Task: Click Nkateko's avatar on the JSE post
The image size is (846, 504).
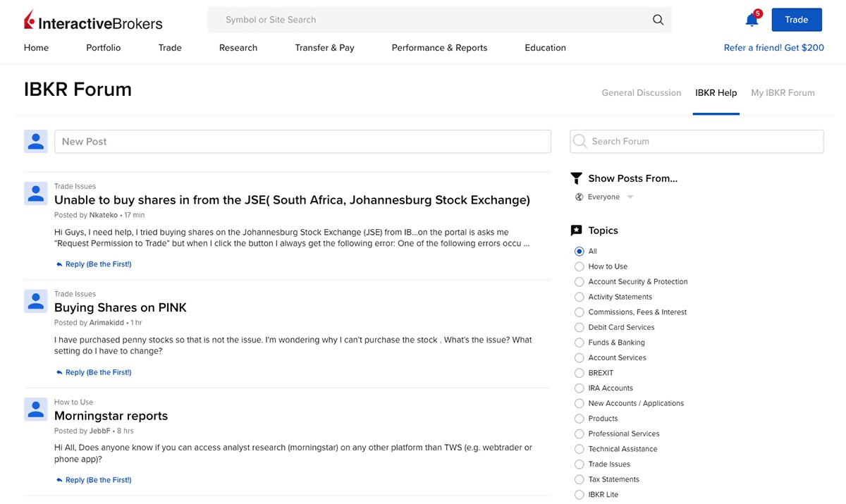Action: 35,192
